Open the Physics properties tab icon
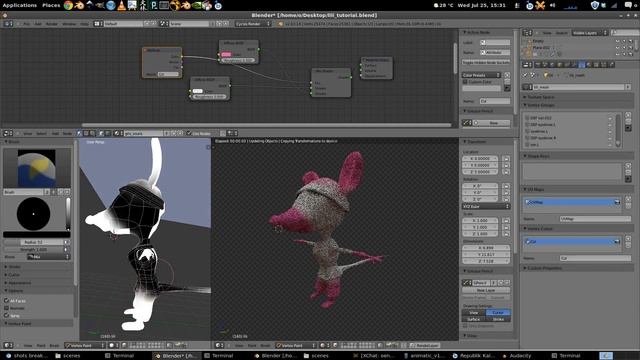The width and height of the screenshot is (640, 360). [611, 64]
